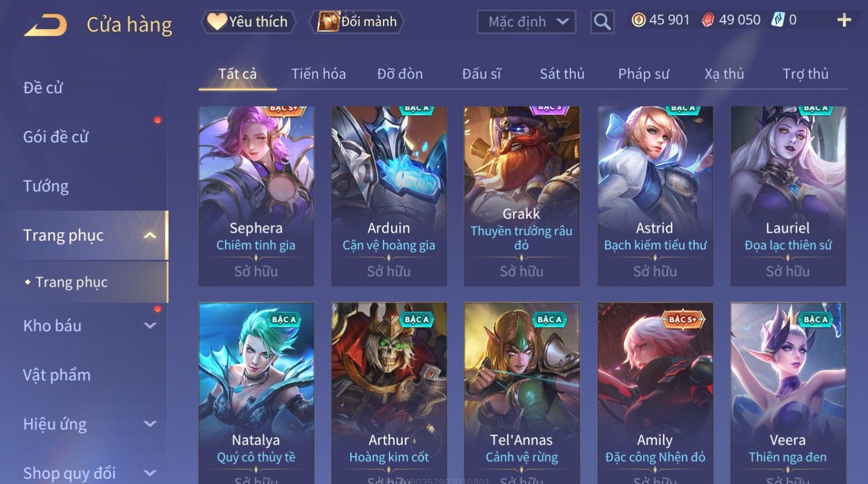This screenshot has height=484, width=868.
Task: Open Tướng in the sidebar
Action: point(46,186)
